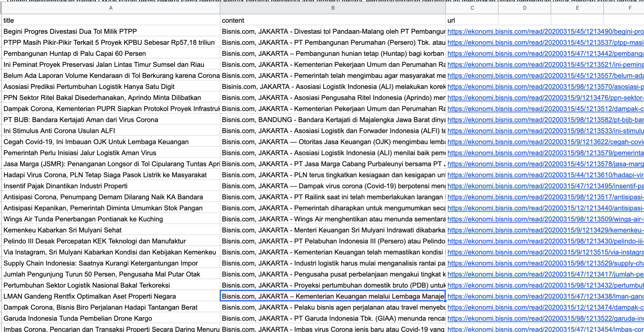Viewport: 644px width, 332px height.
Task: Open the jumlah-pe article link
Action: pyautogui.click(x=546, y=275)
